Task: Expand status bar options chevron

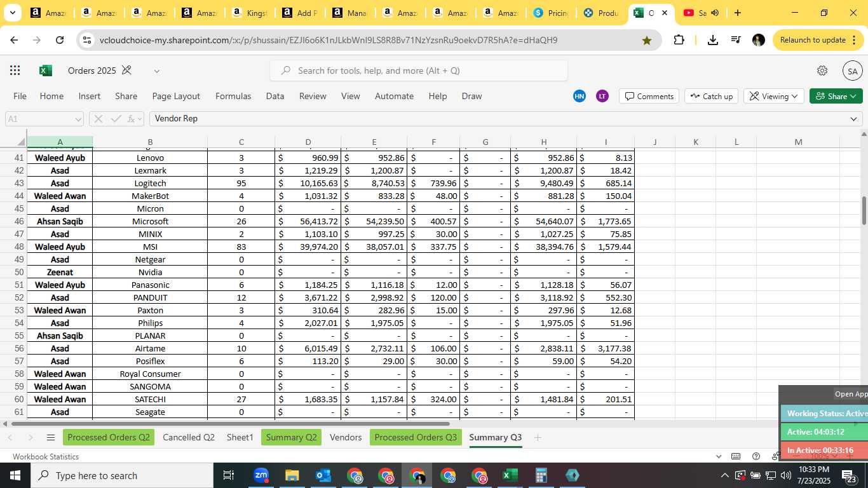Action: [x=719, y=456]
